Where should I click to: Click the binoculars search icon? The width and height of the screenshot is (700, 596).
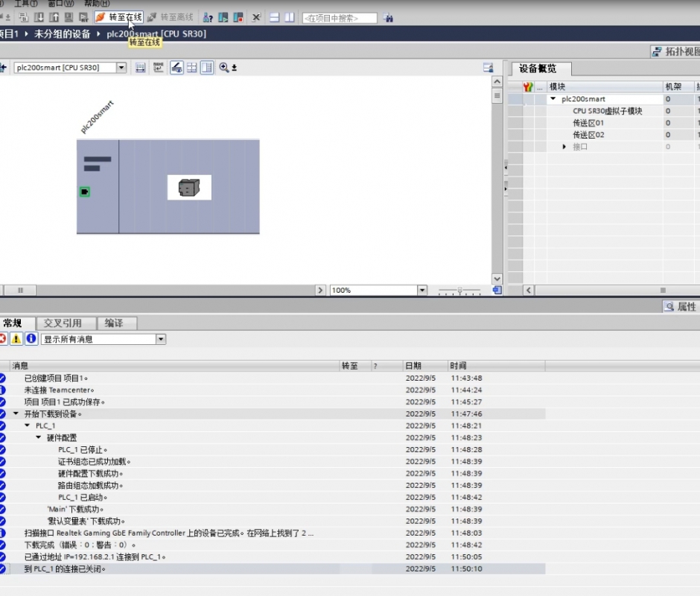pos(389,19)
